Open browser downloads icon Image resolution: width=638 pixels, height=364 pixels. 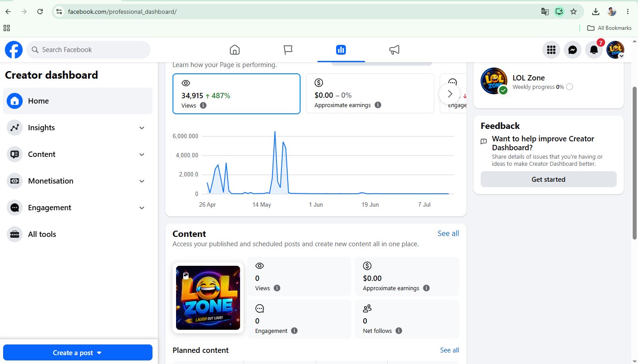point(596,12)
